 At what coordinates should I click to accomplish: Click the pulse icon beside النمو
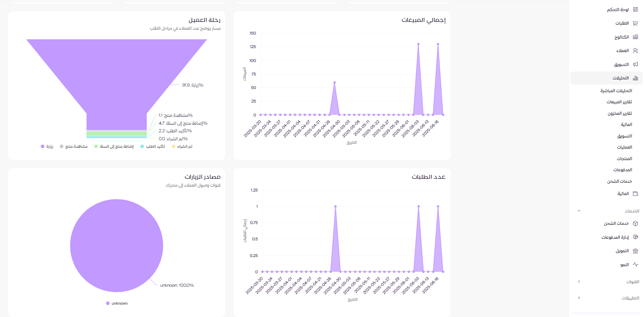click(635, 265)
